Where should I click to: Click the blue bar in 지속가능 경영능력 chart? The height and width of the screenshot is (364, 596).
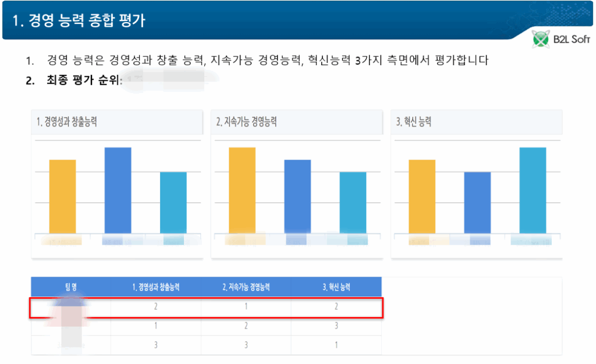tap(297, 197)
